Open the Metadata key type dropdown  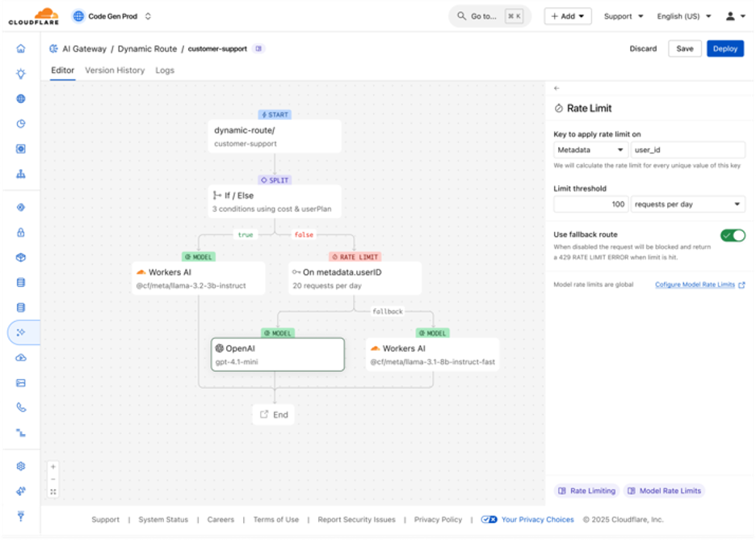point(590,150)
